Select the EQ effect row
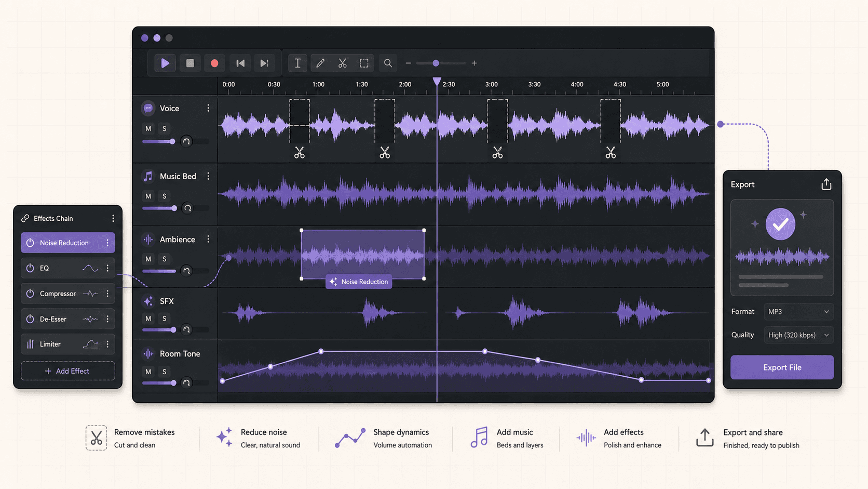This screenshot has height=489, width=868. pyautogui.click(x=68, y=268)
